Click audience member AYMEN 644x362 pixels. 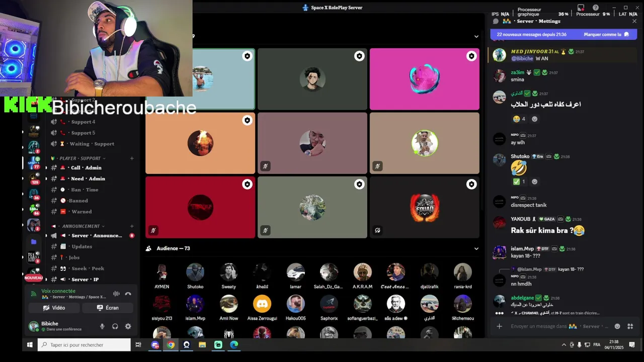coord(162,276)
